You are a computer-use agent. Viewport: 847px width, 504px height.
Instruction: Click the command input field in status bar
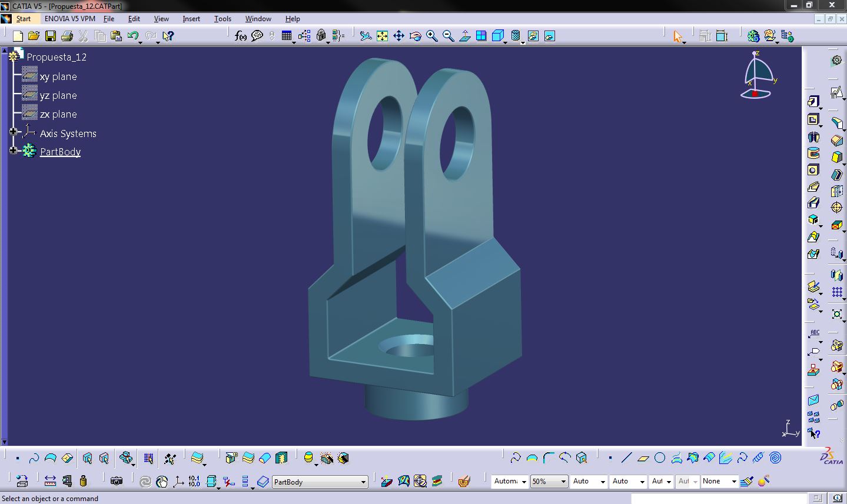(x=719, y=499)
